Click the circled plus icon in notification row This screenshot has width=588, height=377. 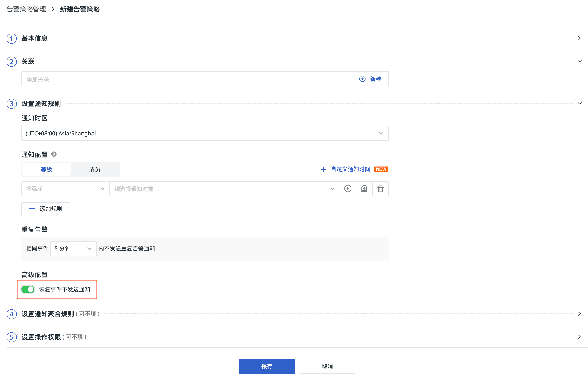[348, 188]
